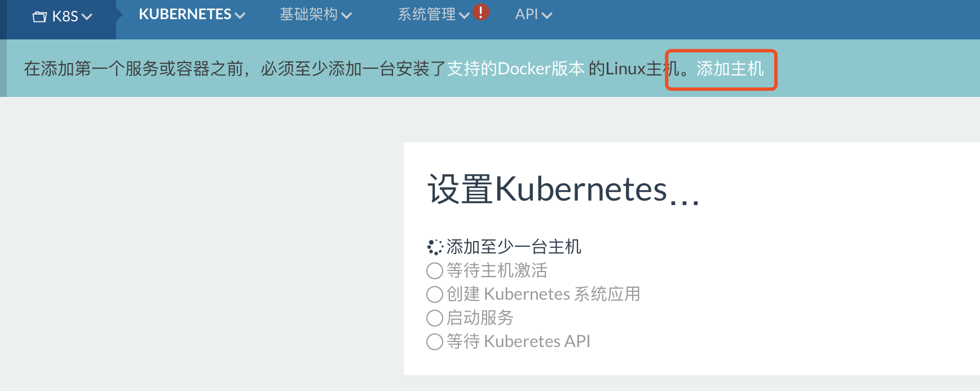Click the circle beside 等待 Kuberetes API
Image resolution: width=980 pixels, height=391 pixels.
tap(435, 342)
